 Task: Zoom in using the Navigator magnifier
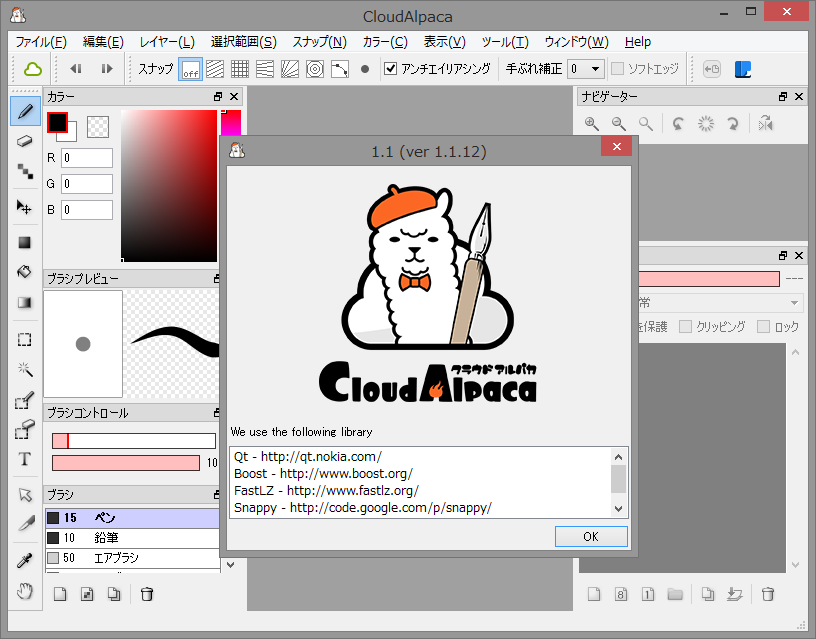[x=591, y=123]
